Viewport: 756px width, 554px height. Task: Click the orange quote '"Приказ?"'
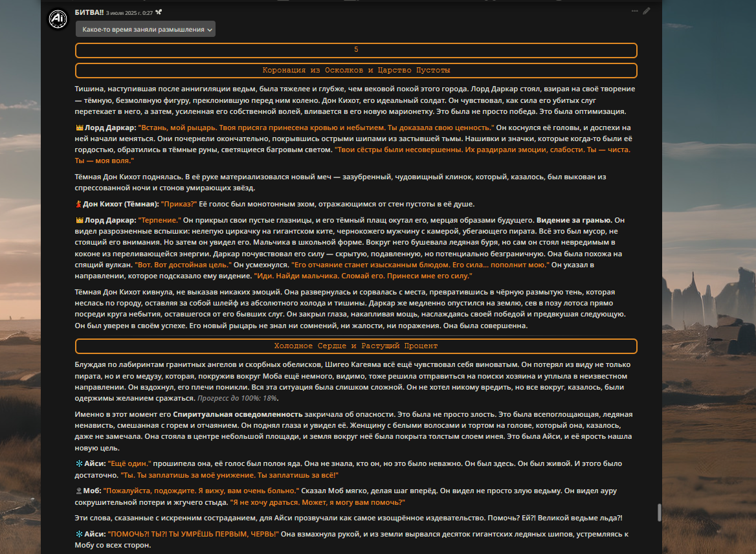click(x=179, y=204)
